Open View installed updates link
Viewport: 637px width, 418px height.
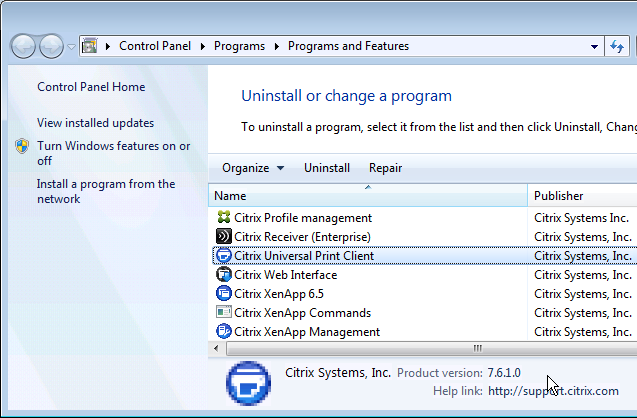(x=95, y=123)
